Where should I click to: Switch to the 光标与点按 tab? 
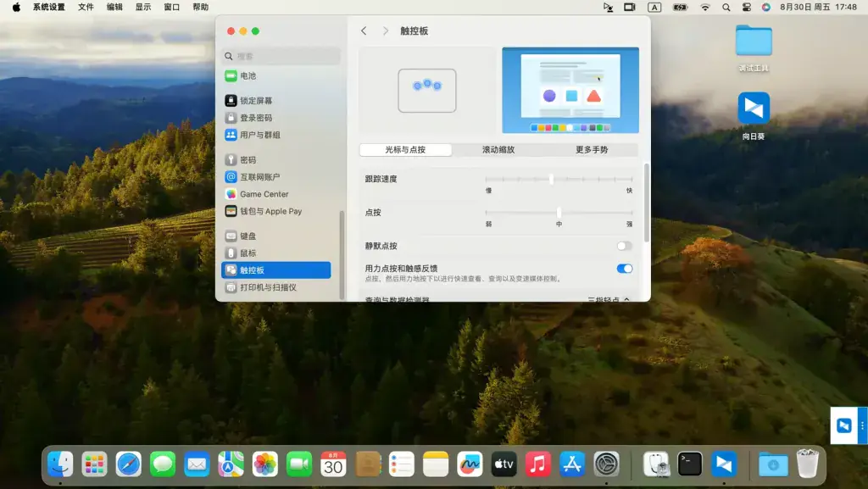[405, 149]
